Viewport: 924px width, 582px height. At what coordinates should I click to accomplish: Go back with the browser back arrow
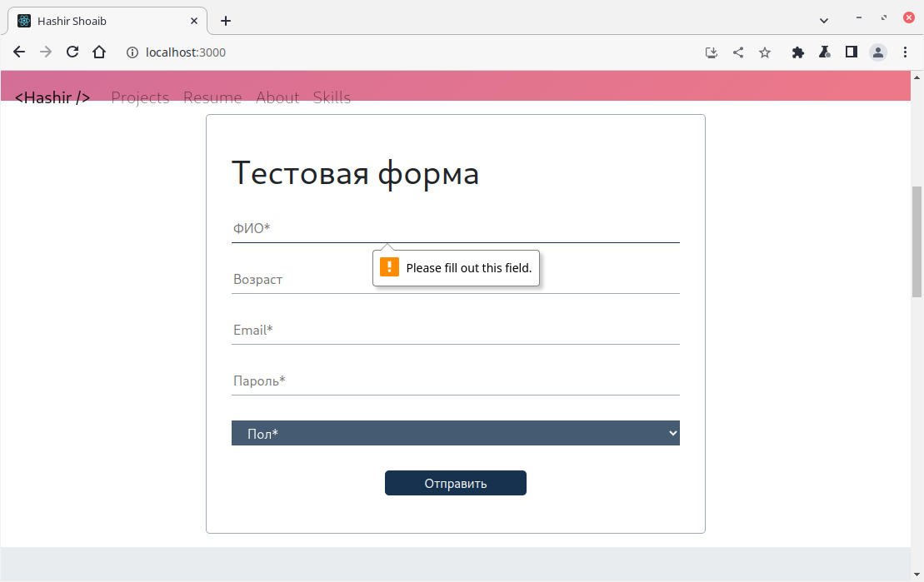pyautogui.click(x=19, y=52)
